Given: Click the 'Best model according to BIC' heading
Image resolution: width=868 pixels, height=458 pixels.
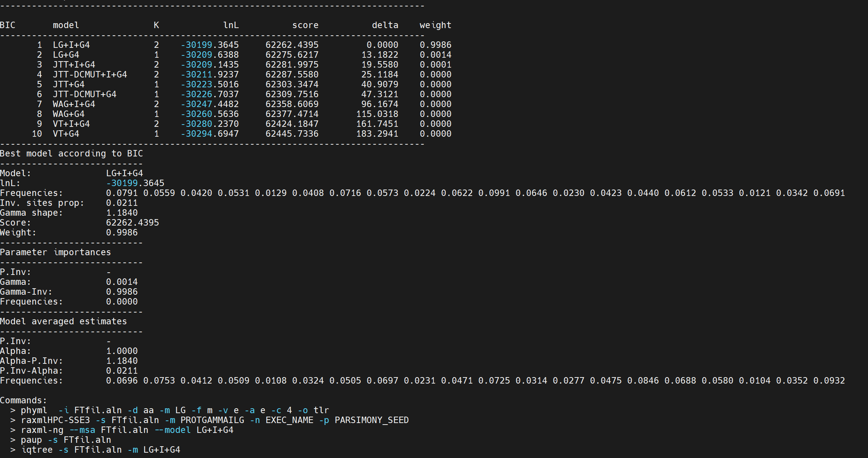Looking at the screenshot, I should pyautogui.click(x=71, y=153).
